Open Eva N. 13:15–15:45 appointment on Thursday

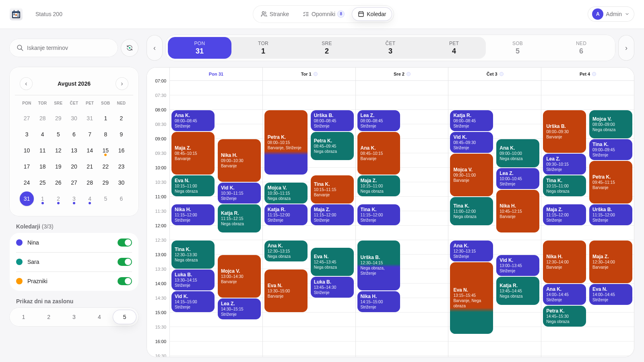pos(471,298)
